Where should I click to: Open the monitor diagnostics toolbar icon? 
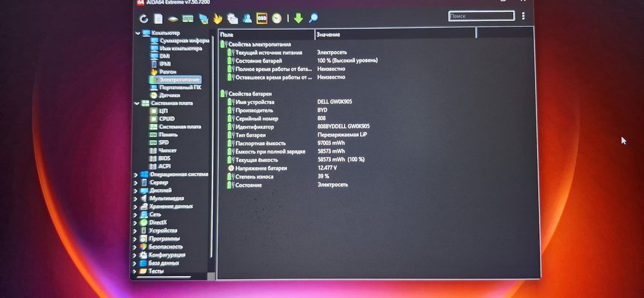point(204,19)
